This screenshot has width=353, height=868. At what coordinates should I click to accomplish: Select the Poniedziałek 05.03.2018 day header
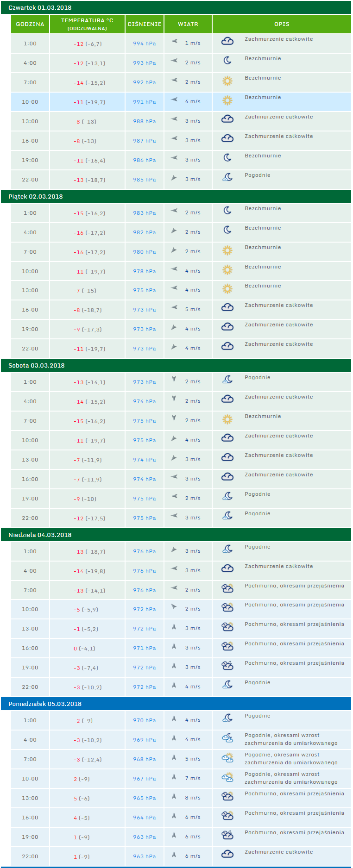[x=45, y=704]
